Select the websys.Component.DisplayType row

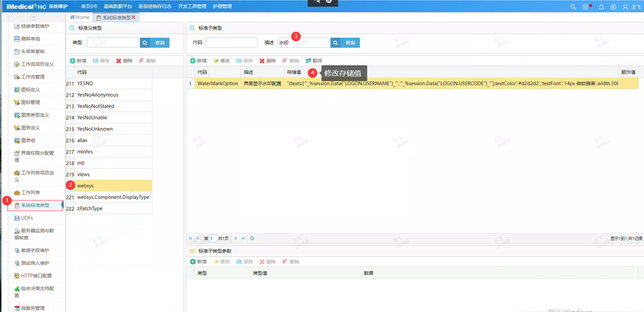(113, 197)
